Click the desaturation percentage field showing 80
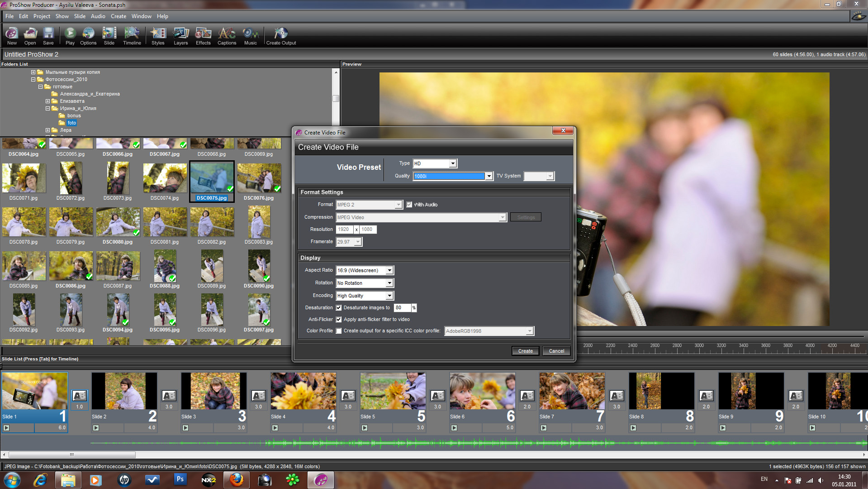 tap(402, 308)
